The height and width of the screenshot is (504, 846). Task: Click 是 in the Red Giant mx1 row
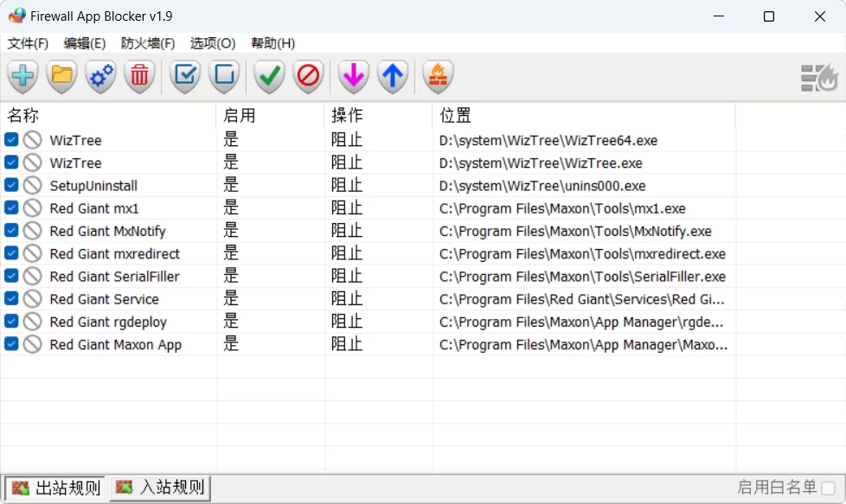tap(231, 208)
